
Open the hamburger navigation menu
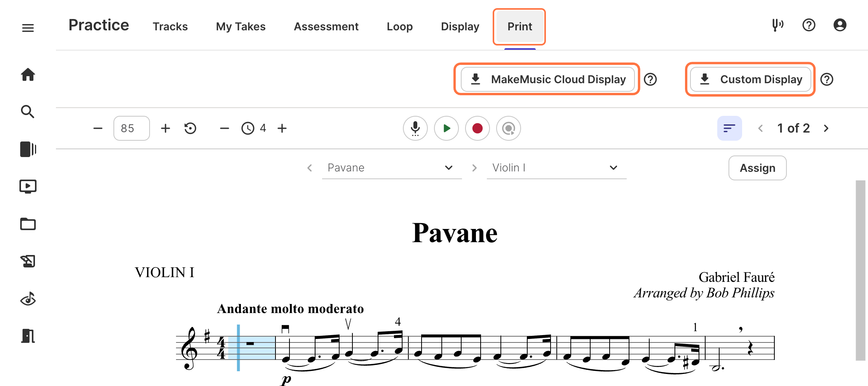coord(28,28)
